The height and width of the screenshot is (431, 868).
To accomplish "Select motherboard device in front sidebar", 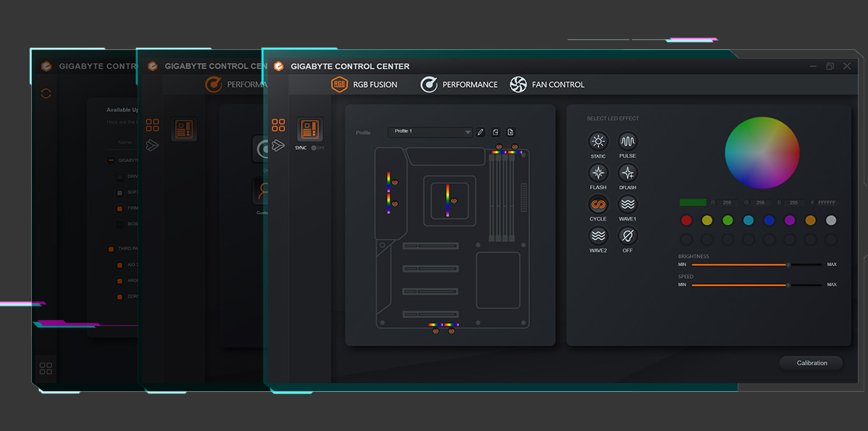I will coord(310,130).
